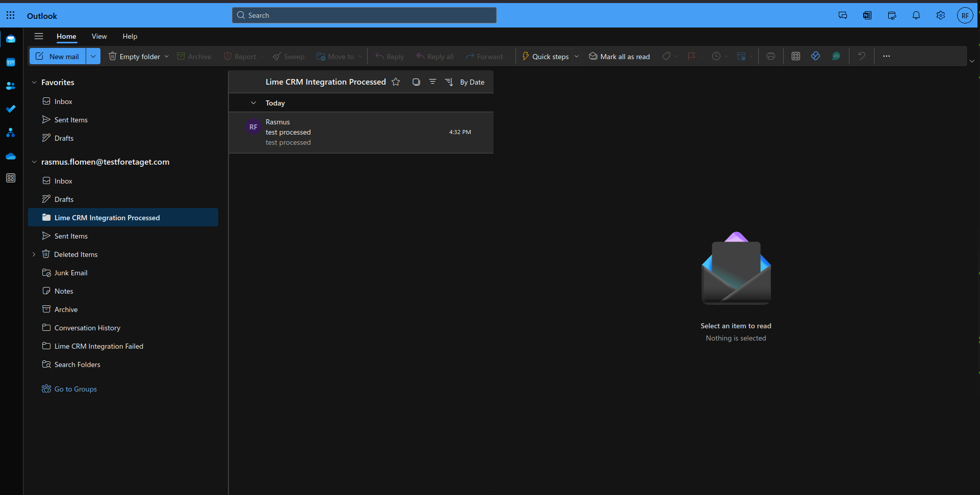This screenshot has width=980, height=495.
Task: Open Inbox under Favorites
Action: [123, 101]
